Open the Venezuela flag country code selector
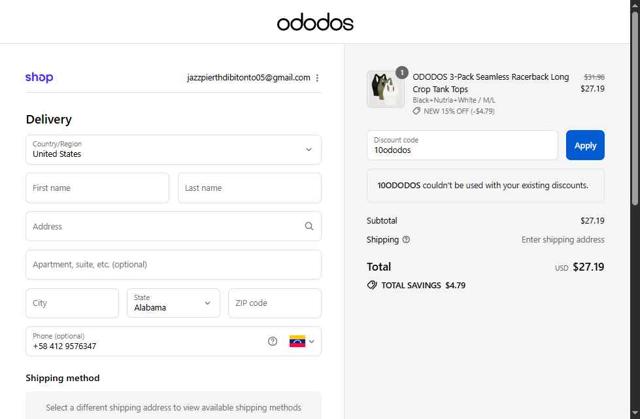This screenshot has height=419, width=640. click(x=302, y=341)
